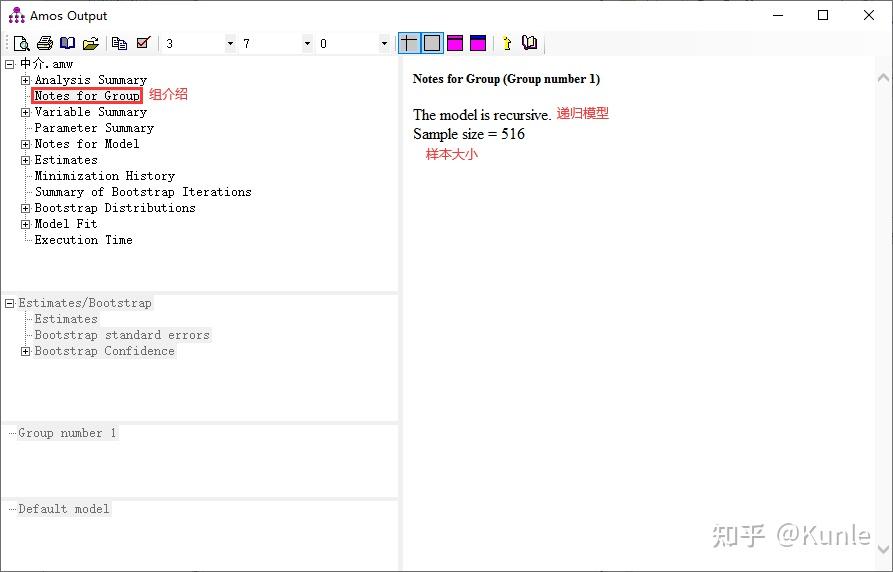
Task: Select Bootstrap standard errors item
Action: pyautogui.click(x=122, y=335)
